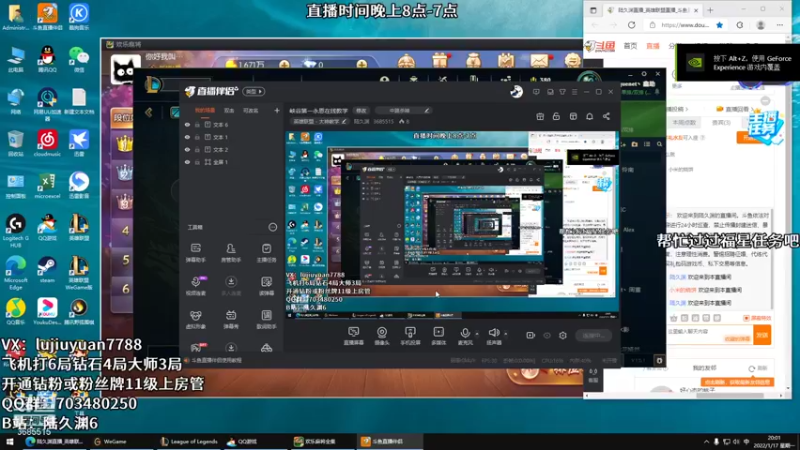Screen dimensions: 800x450
Task: Select 我的场景 scene tab
Action: (205, 110)
